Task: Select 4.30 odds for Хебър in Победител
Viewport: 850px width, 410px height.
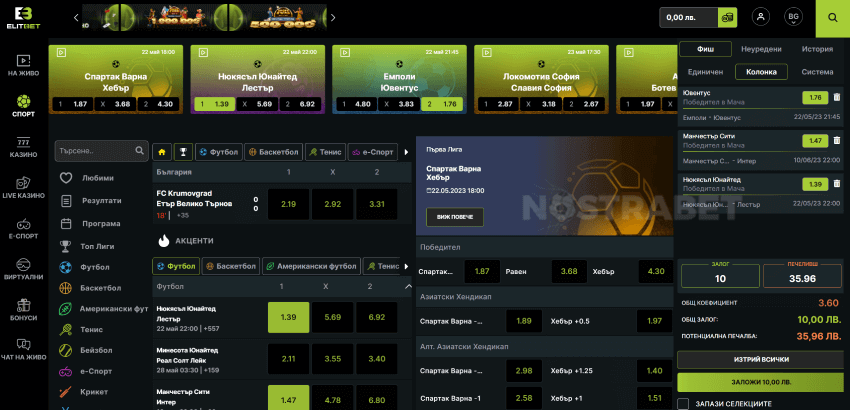Action: [655, 271]
